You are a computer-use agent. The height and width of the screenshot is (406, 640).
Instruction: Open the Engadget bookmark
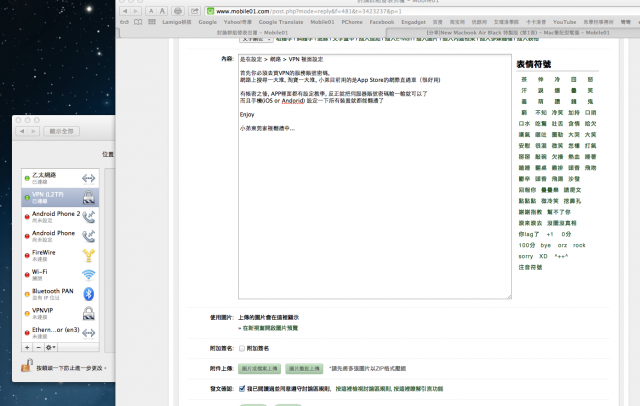coord(413,22)
